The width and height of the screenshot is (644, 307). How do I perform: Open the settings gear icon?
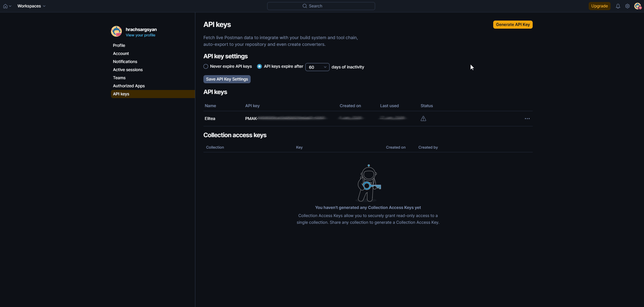[627, 6]
